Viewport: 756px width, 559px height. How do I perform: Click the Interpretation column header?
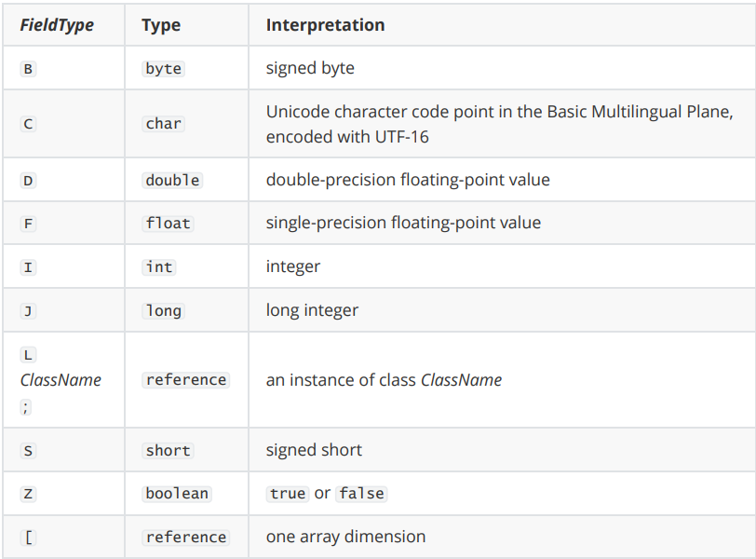coord(326,25)
